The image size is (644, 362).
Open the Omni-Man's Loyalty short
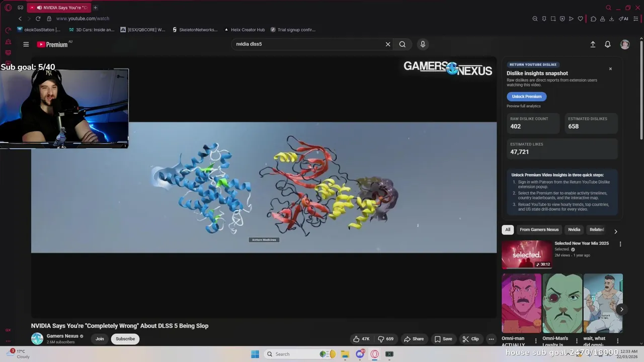pos(562,304)
